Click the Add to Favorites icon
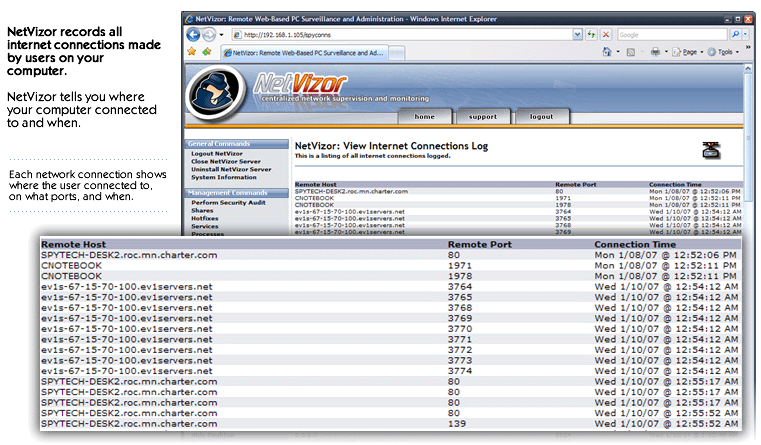 coord(206,51)
